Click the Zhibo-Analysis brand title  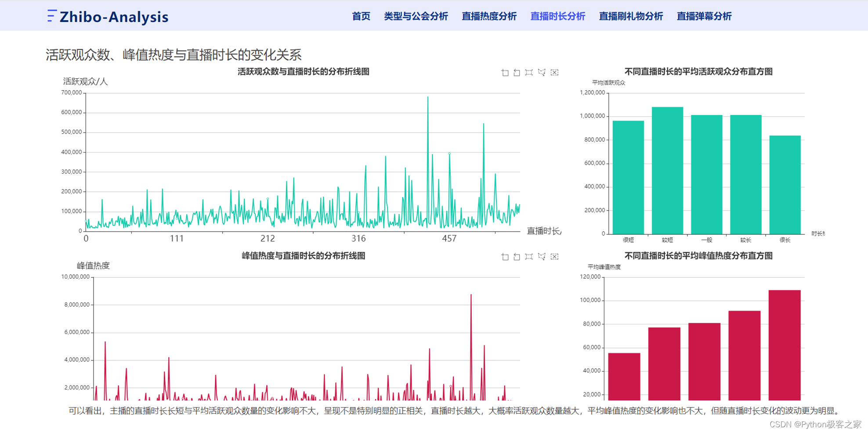tap(114, 17)
